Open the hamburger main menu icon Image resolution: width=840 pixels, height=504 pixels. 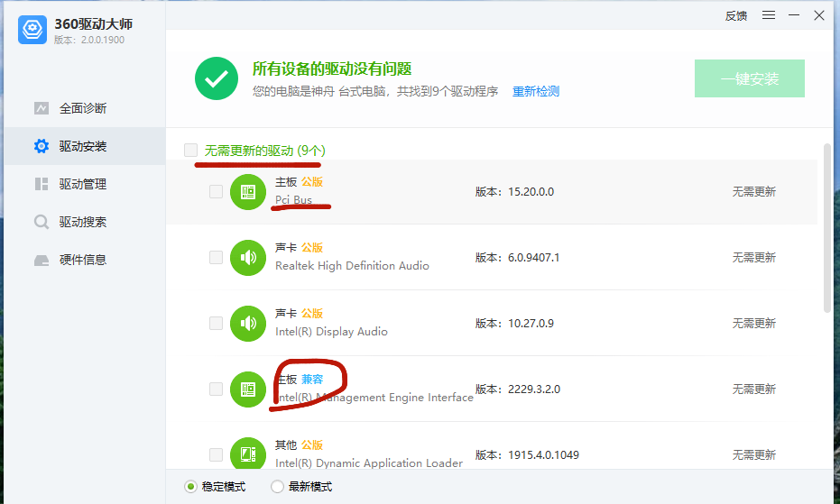(769, 15)
